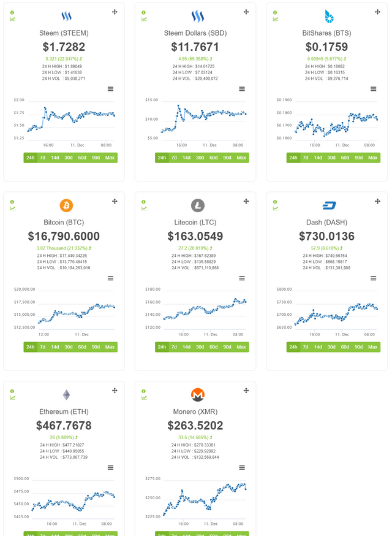This screenshot has height=536, width=392.
Task: Select Max range on Dash chart
Action: pyautogui.click(x=372, y=347)
